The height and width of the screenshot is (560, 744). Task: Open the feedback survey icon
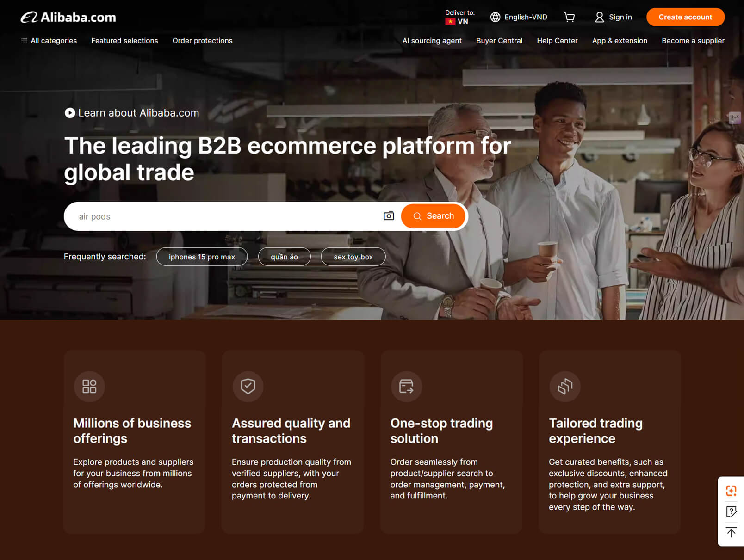click(x=731, y=511)
